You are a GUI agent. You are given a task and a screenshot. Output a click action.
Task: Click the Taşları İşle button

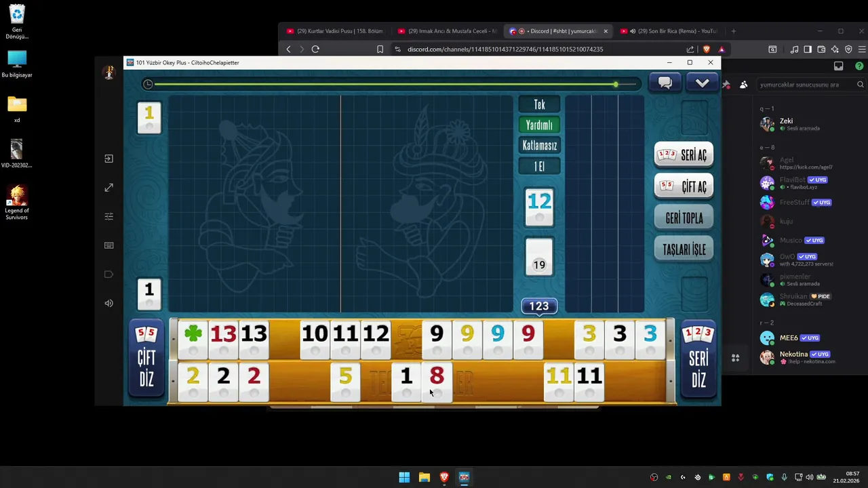(684, 249)
